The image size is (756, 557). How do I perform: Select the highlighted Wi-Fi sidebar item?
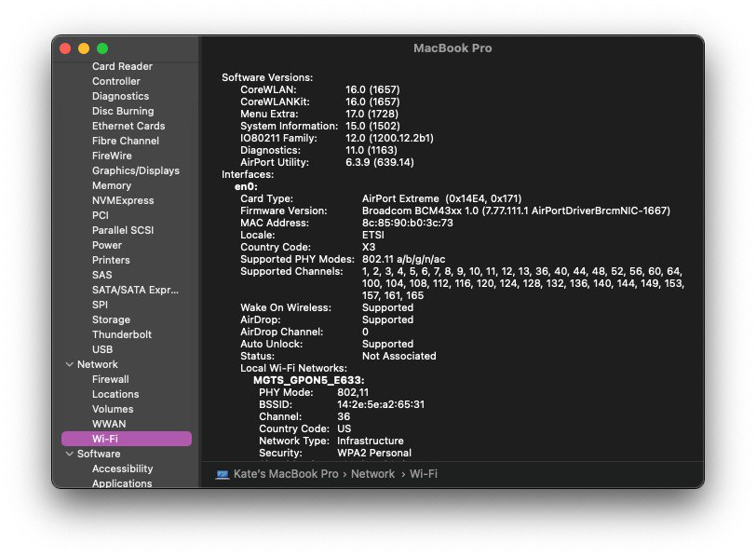pos(127,440)
